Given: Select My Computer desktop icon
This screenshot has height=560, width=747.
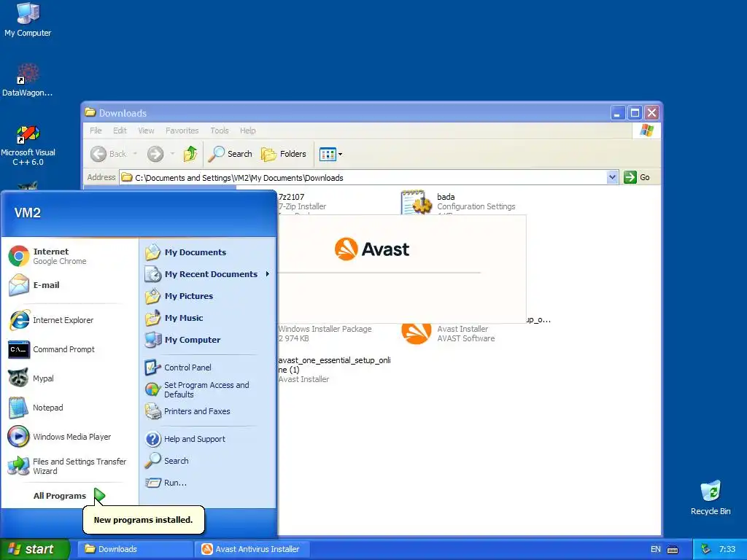Looking at the screenshot, I should [28, 20].
